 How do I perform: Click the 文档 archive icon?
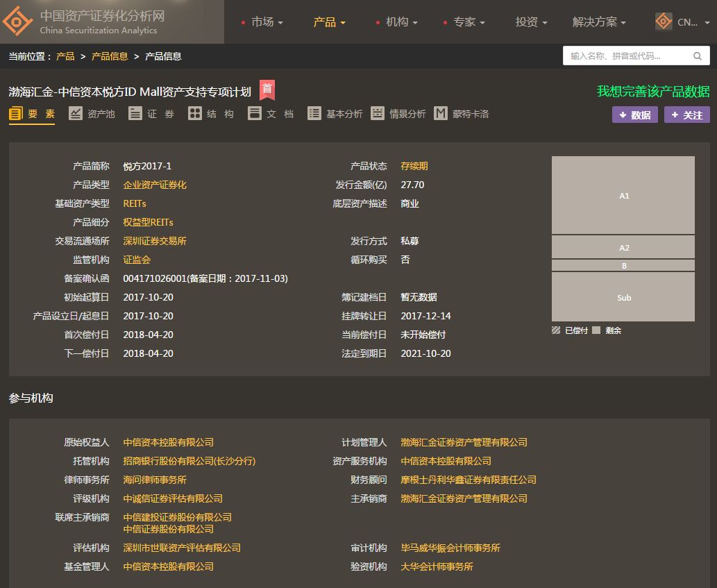(254, 113)
